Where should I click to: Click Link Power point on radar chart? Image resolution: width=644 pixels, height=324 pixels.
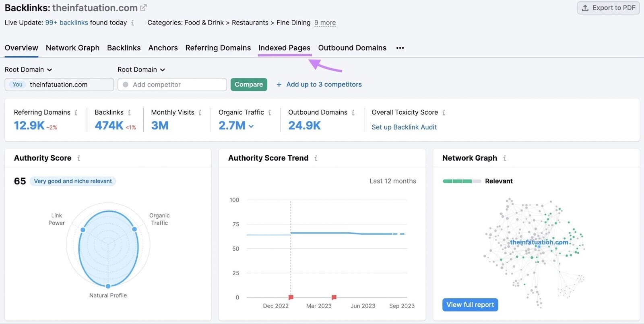click(x=83, y=230)
